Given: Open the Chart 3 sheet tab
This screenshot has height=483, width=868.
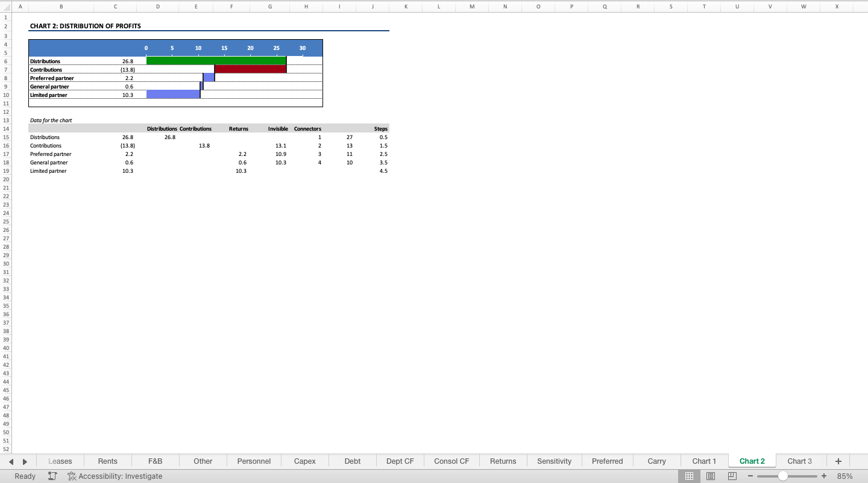Looking at the screenshot, I should coord(799,461).
